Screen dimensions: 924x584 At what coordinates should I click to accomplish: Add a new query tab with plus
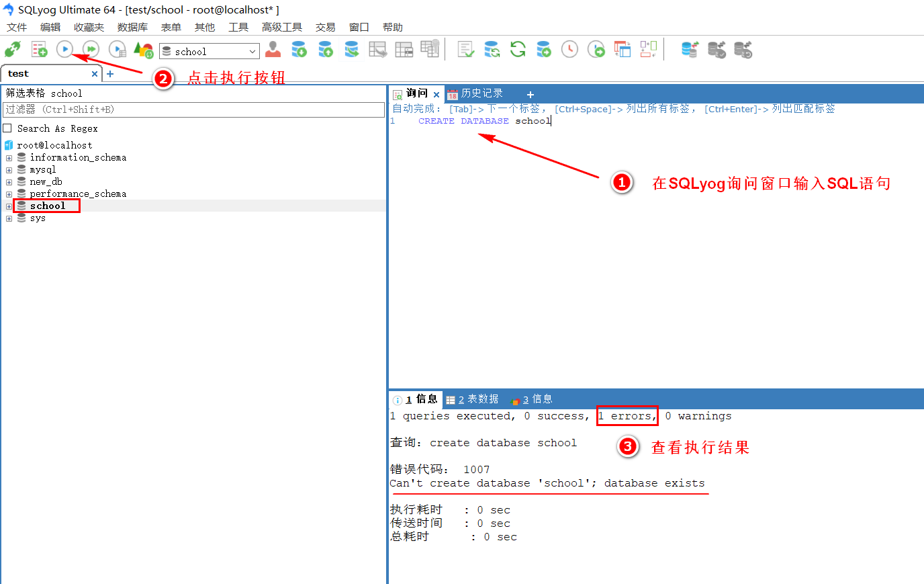[x=530, y=95]
